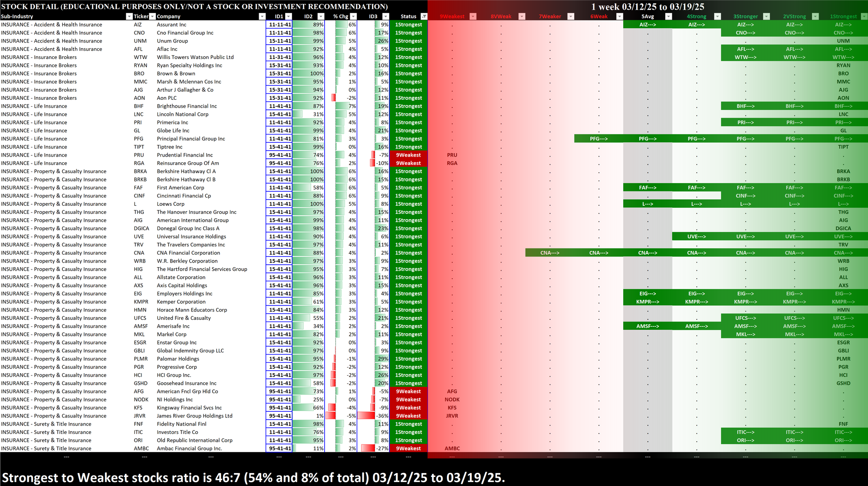
Task: Select the JRVR ticker cell
Action: tap(139, 416)
